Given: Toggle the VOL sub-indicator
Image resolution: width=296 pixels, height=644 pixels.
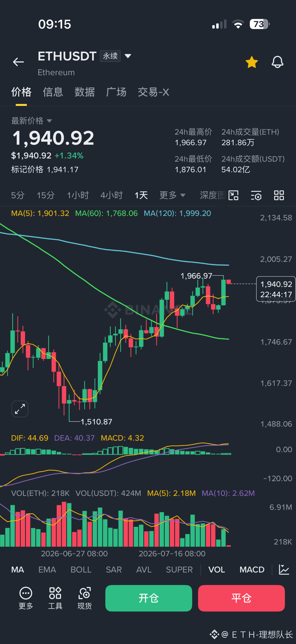Looking at the screenshot, I should click(x=217, y=570).
